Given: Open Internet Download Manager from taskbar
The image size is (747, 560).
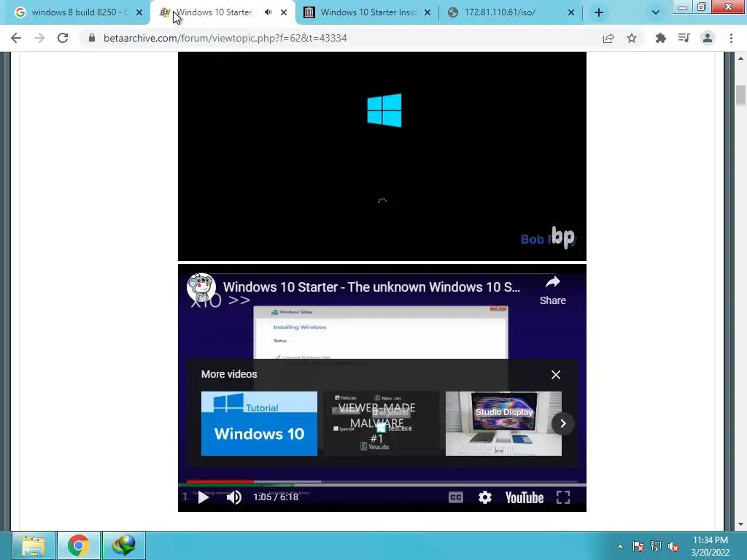Looking at the screenshot, I should (124, 545).
